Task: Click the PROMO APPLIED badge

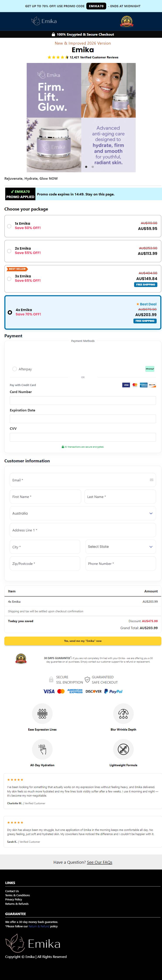Action: click(20, 194)
